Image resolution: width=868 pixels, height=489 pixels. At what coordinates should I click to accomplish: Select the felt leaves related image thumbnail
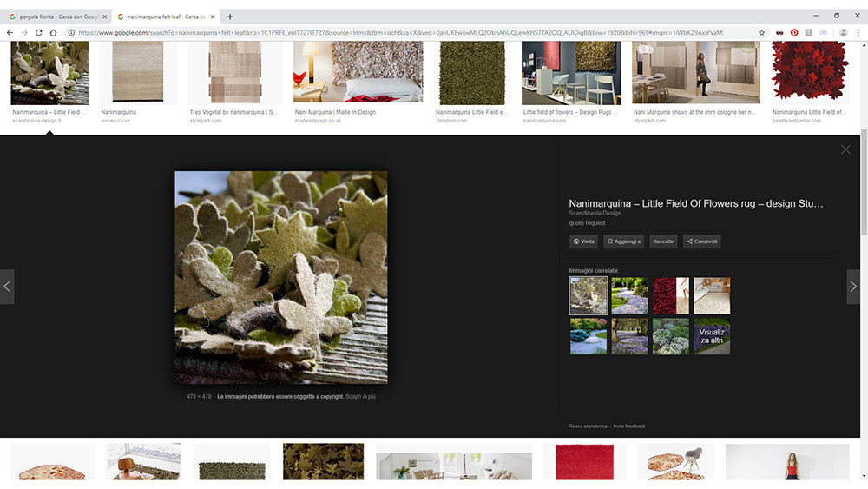(x=589, y=295)
